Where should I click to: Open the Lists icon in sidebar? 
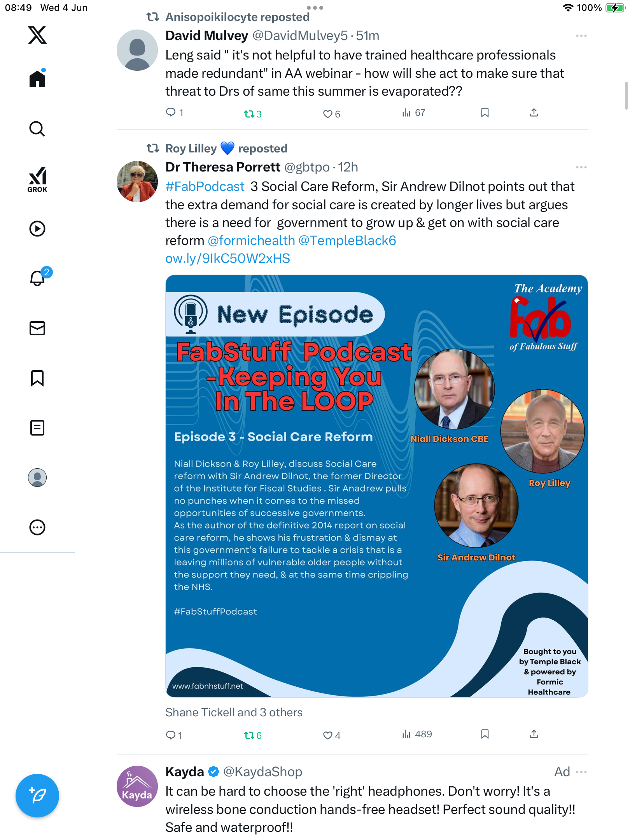pyautogui.click(x=37, y=428)
